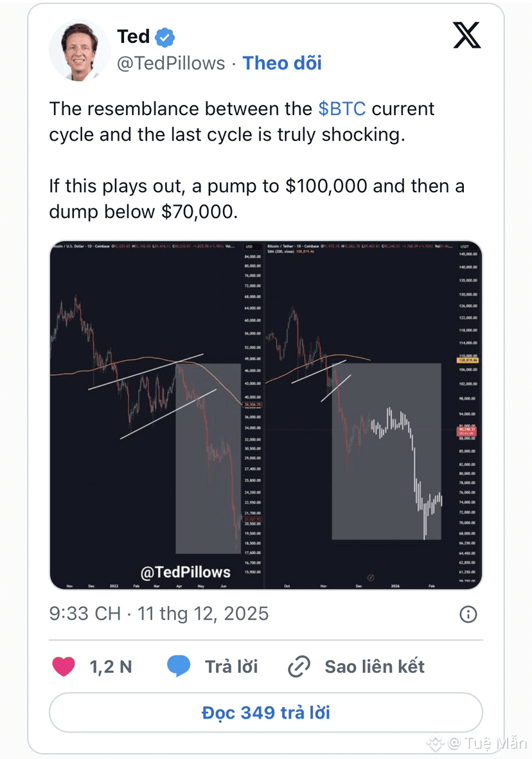This screenshot has height=759, width=532.
Task: Click the Binance Square watermark logo at the bottom right
Action: (x=435, y=742)
